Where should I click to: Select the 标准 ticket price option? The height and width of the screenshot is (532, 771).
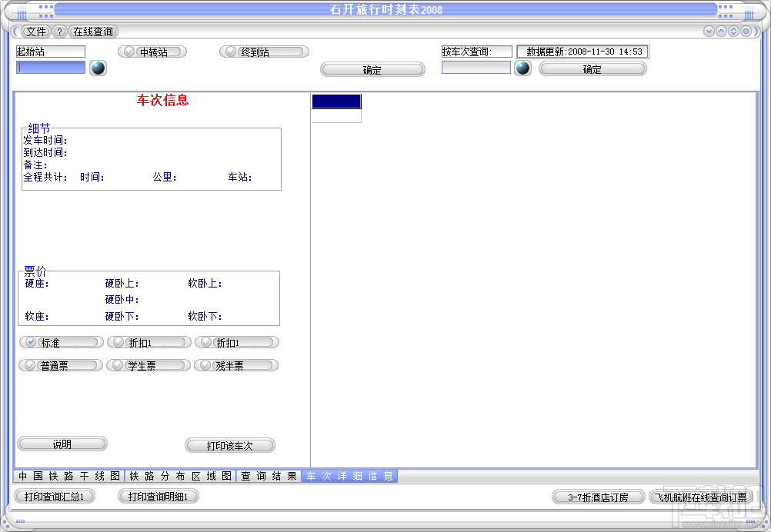(61, 342)
